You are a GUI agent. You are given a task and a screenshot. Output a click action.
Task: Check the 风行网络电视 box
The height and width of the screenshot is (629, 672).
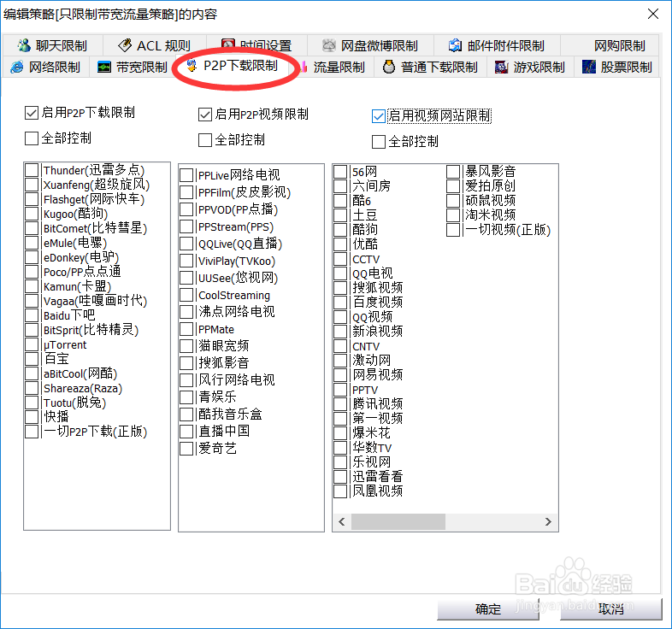click(186, 380)
